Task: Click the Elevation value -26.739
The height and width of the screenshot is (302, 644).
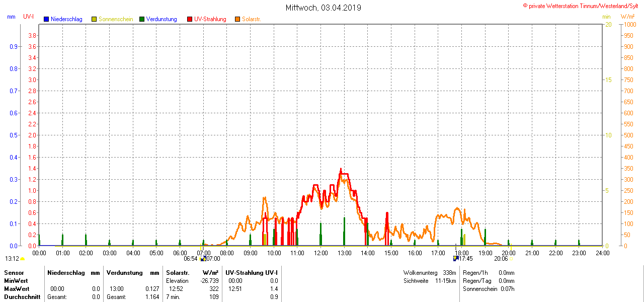Action: pos(209,281)
